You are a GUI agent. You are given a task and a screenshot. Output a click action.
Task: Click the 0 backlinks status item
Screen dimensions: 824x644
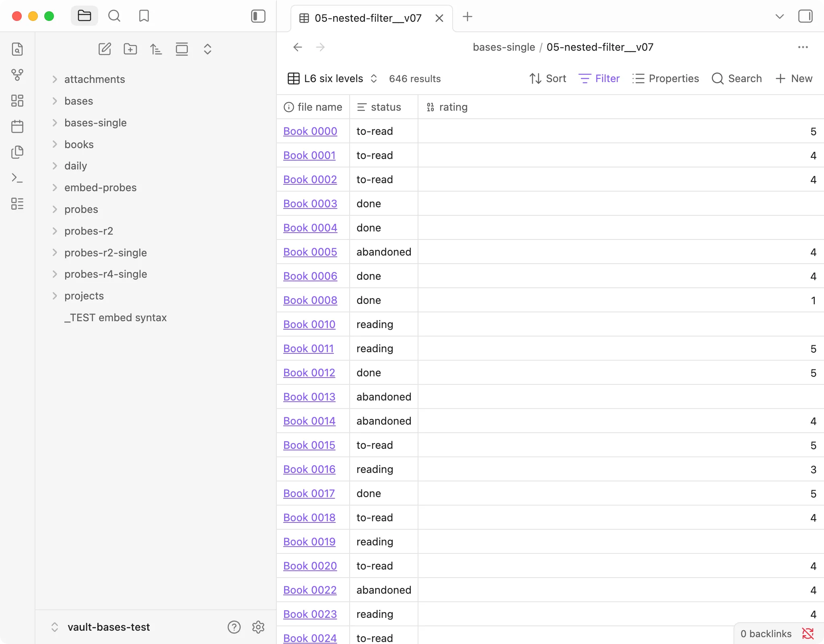(x=766, y=634)
